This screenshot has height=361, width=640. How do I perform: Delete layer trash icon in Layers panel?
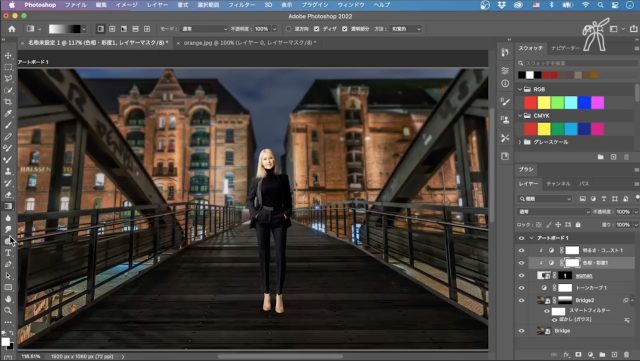(627, 354)
